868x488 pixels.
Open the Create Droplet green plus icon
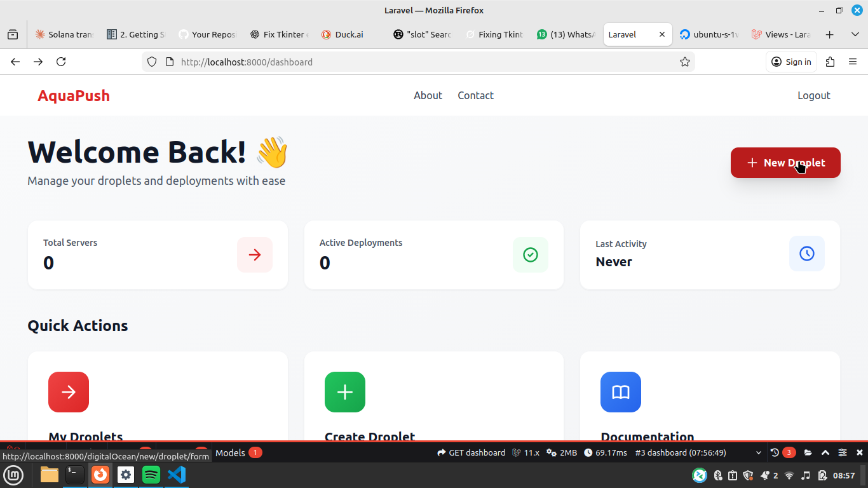(344, 392)
